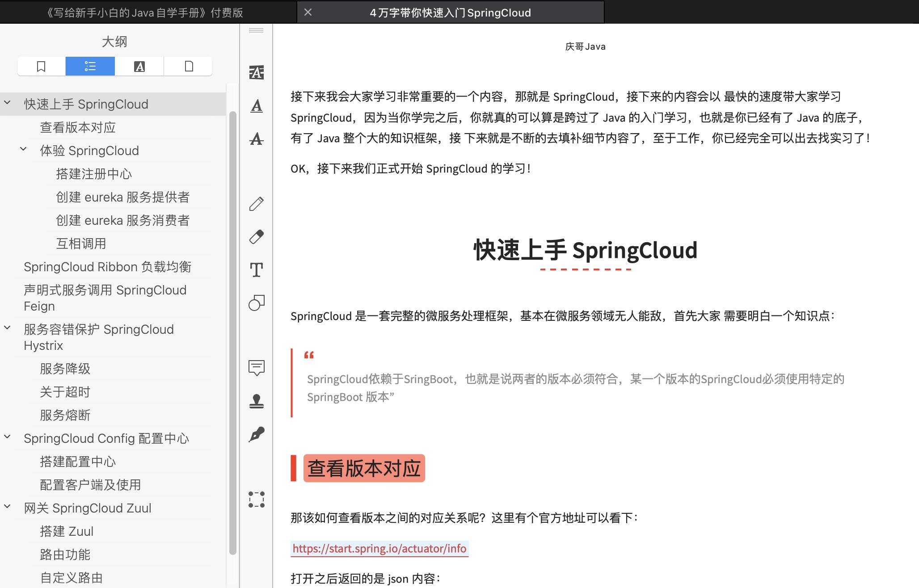Select the outline list view button

(x=90, y=67)
